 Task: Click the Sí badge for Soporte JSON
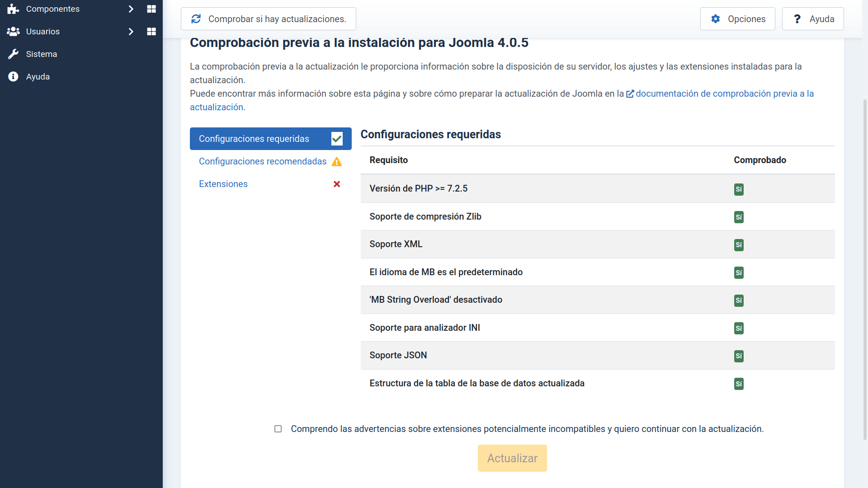click(739, 356)
